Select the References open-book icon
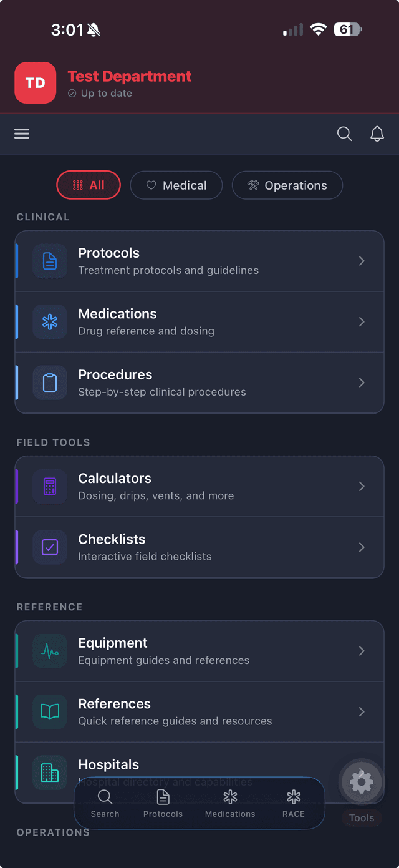Viewport: 399px width, 868px height. tap(49, 711)
